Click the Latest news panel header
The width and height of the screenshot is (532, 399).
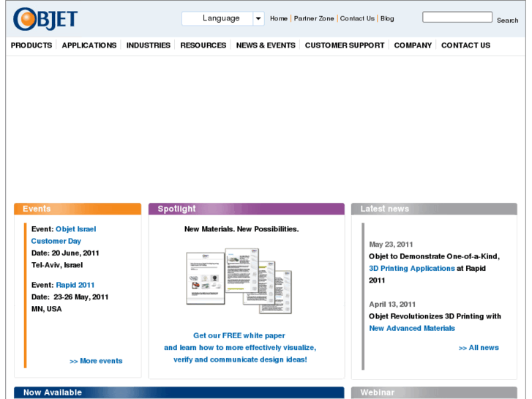click(434, 209)
